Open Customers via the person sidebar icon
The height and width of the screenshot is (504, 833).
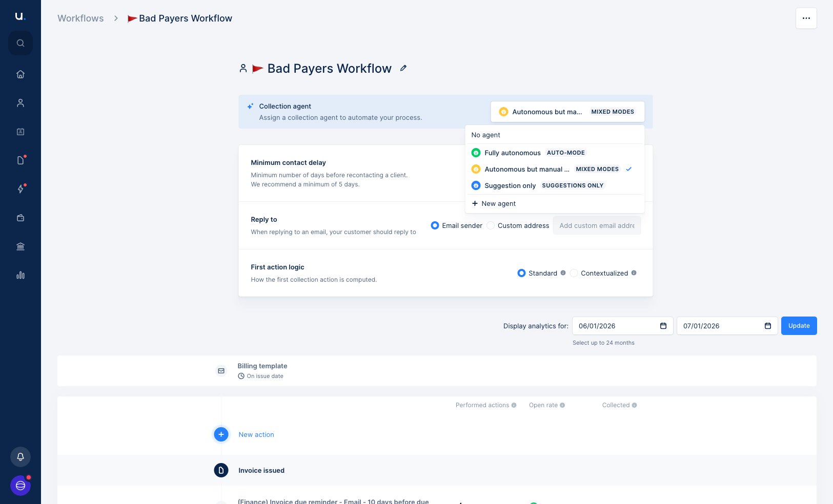pos(21,103)
